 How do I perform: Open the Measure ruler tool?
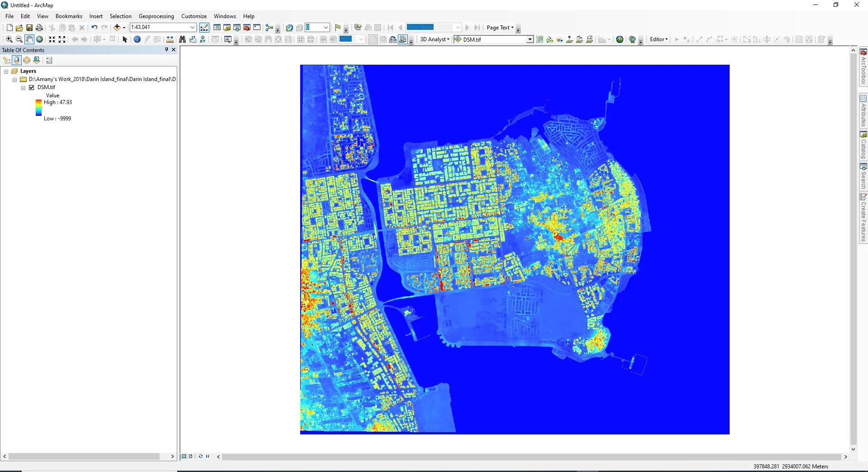tap(170, 39)
